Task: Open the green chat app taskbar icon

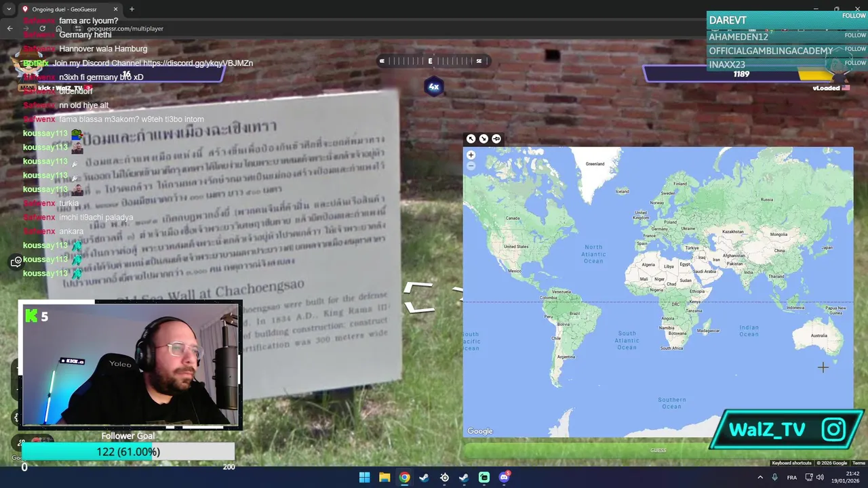Action: [x=484, y=477]
